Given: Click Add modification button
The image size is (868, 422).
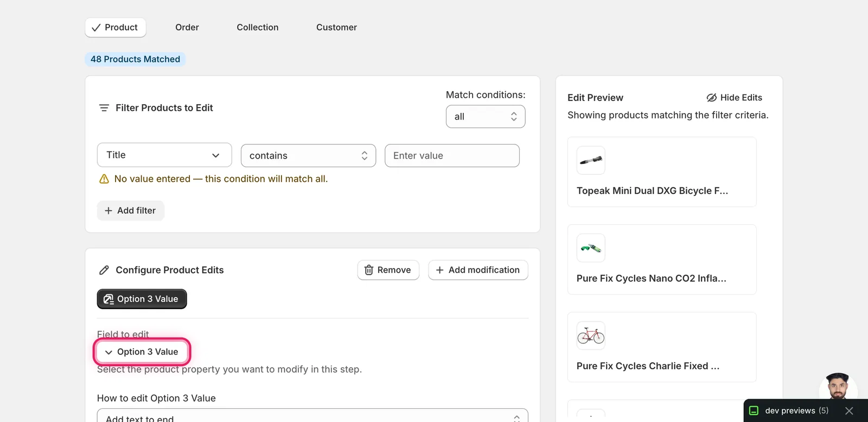Looking at the screenshot, I should (x=478, y=270).
